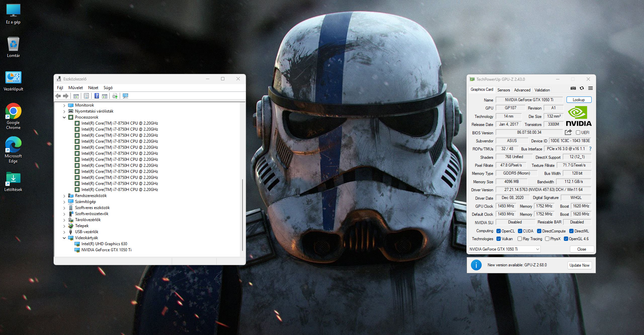The width and height of the screenshot is (644, 335).
Task: Collapse the Processzorok tree node
Action: tap(64, 117)
